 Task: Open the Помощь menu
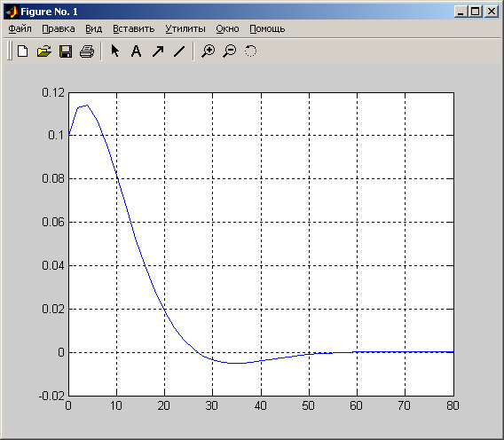coord(267,29)
